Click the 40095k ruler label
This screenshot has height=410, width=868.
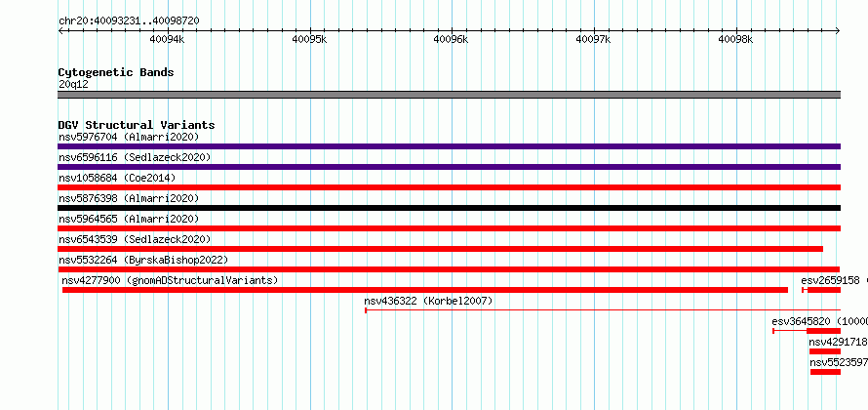309,39
